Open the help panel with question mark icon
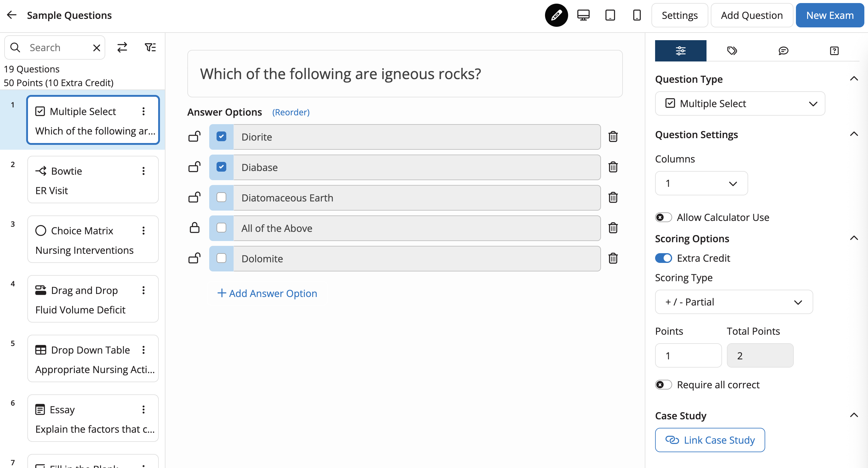This screenshot has height=468, width=868. click(834, 51)
